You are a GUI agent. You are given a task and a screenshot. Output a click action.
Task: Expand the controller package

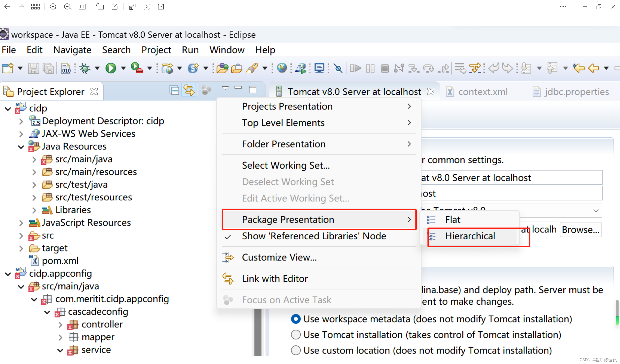click(x=61, y=325)
